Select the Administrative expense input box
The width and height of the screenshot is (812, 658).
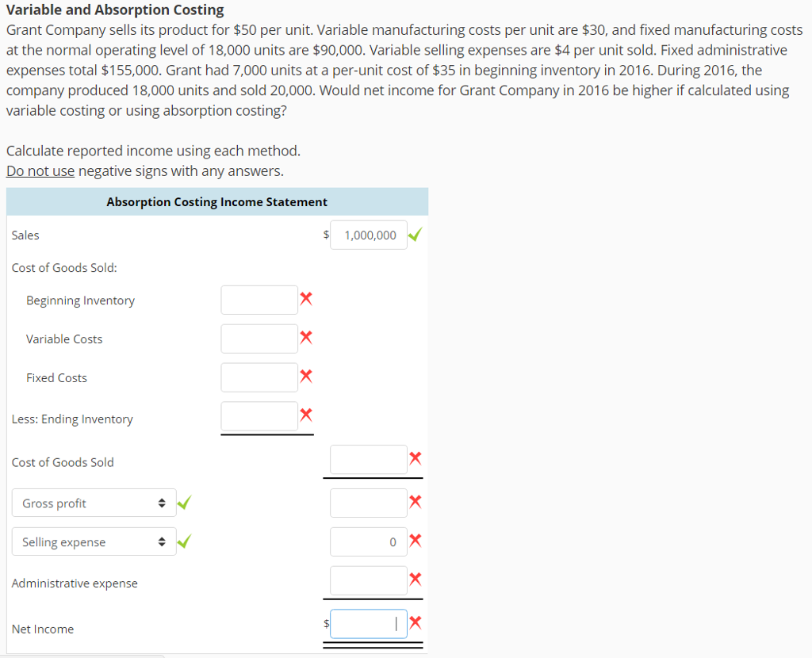pyautogui.click(x=369, y=580)
